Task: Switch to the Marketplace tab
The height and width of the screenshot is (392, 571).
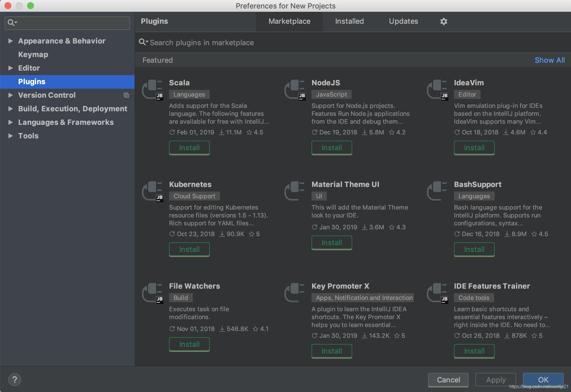Action: (289, 21)
